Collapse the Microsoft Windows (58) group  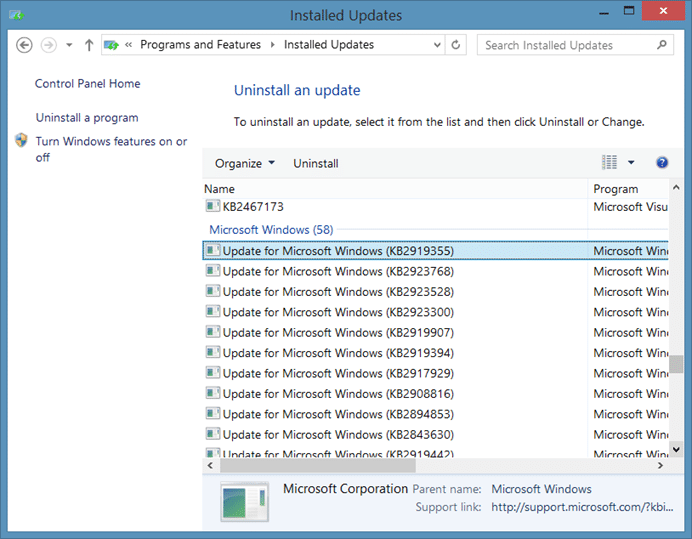tap(271, 230)
